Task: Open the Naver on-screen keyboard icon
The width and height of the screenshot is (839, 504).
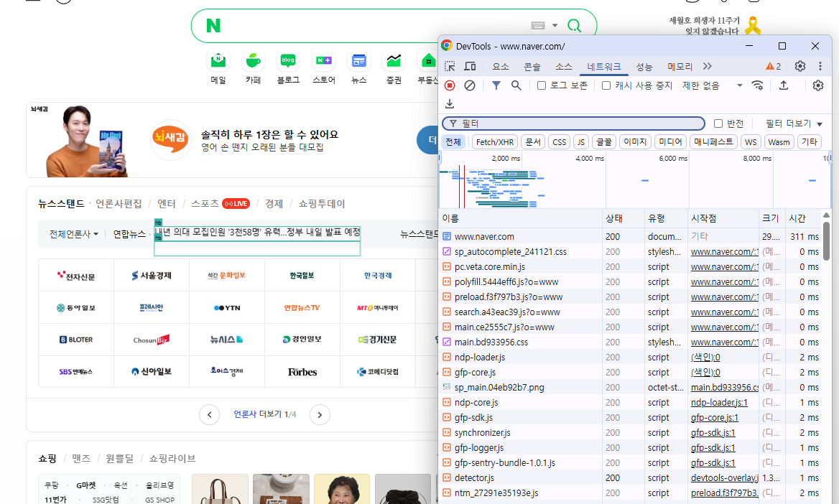Action: pos(538,25)
